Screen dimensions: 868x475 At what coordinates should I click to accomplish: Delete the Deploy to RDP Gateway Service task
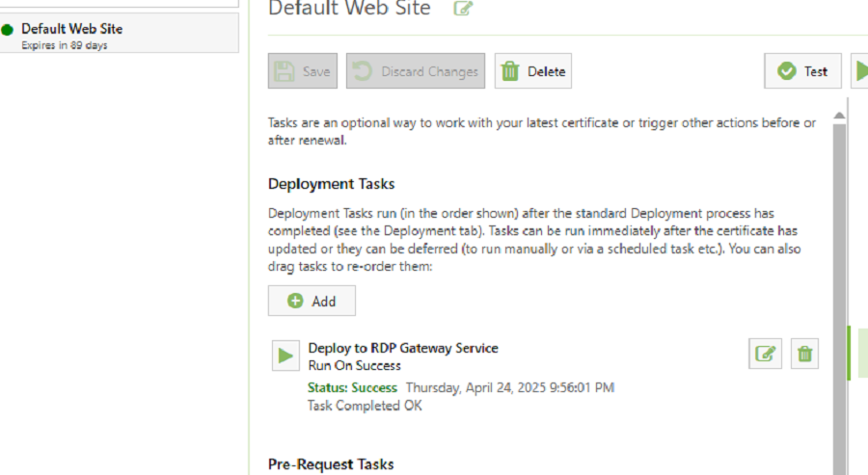pos(804,354)
